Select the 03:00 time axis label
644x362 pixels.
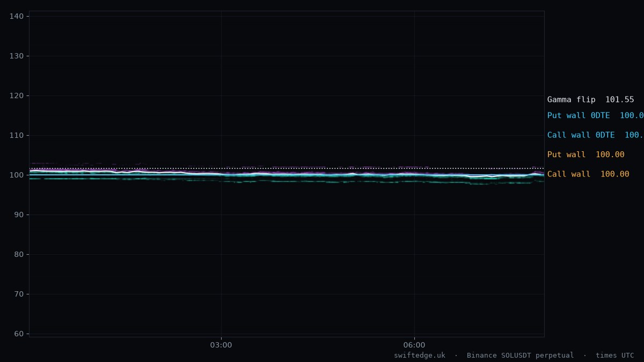click(x=221, y=345)
